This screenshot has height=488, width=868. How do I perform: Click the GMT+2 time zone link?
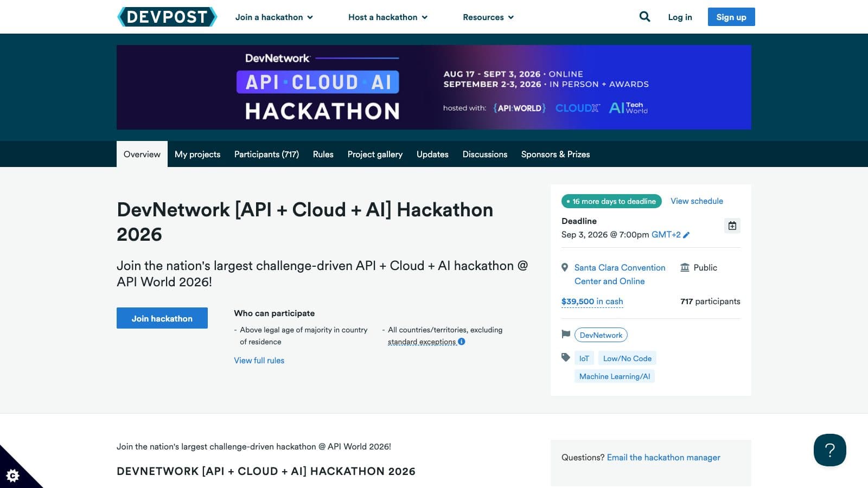click(x=666, y=235)
